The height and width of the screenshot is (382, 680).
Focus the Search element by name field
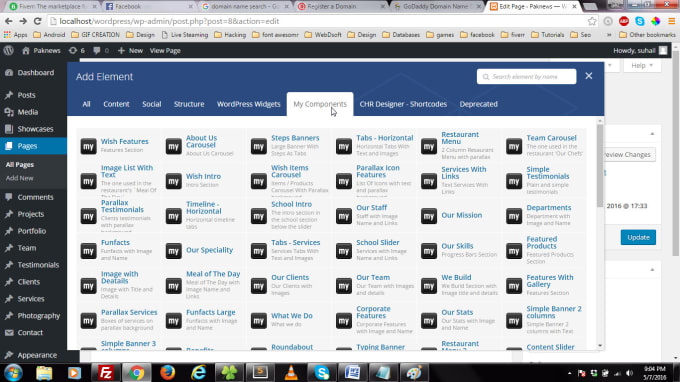point(526,76)
